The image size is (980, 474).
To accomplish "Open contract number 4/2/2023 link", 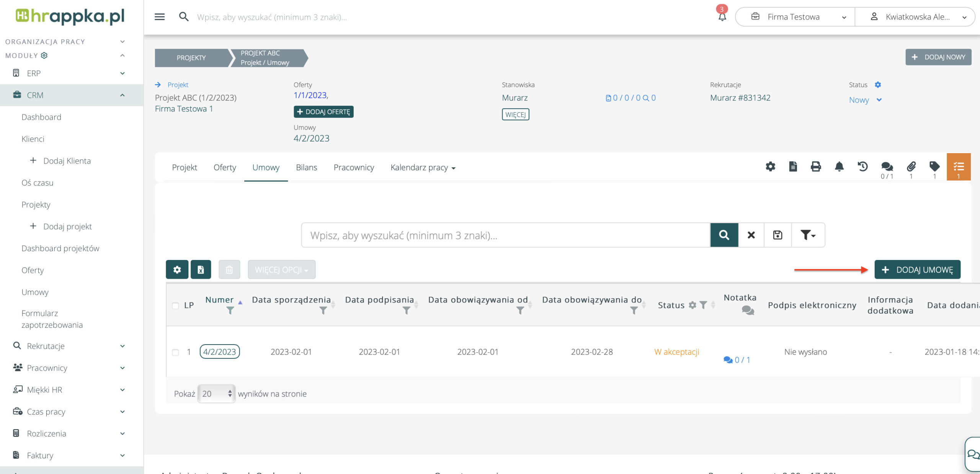I will coord(219,351).
